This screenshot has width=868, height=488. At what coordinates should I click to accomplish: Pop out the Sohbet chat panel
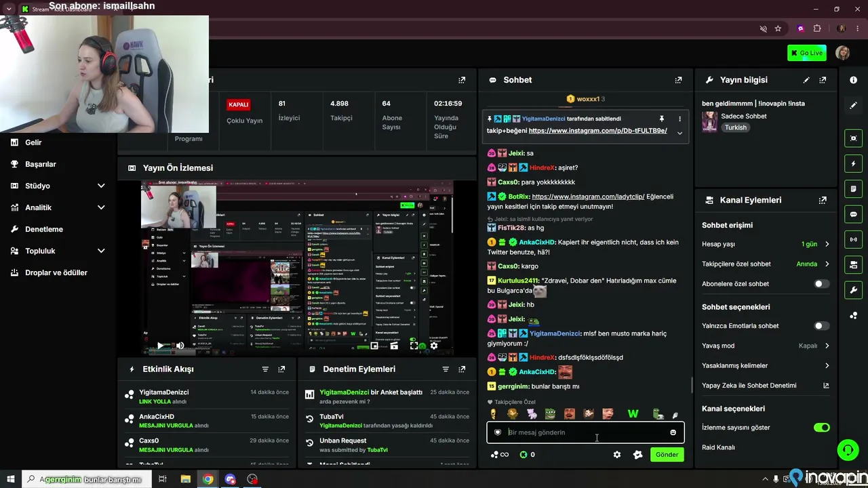pos(678,80)
